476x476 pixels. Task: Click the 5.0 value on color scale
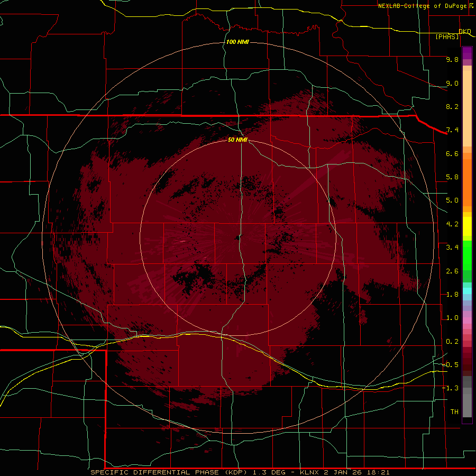[452, 200]
